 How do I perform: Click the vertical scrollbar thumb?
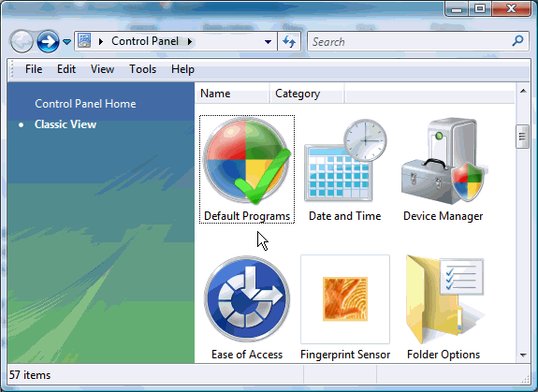click(522, 137)
